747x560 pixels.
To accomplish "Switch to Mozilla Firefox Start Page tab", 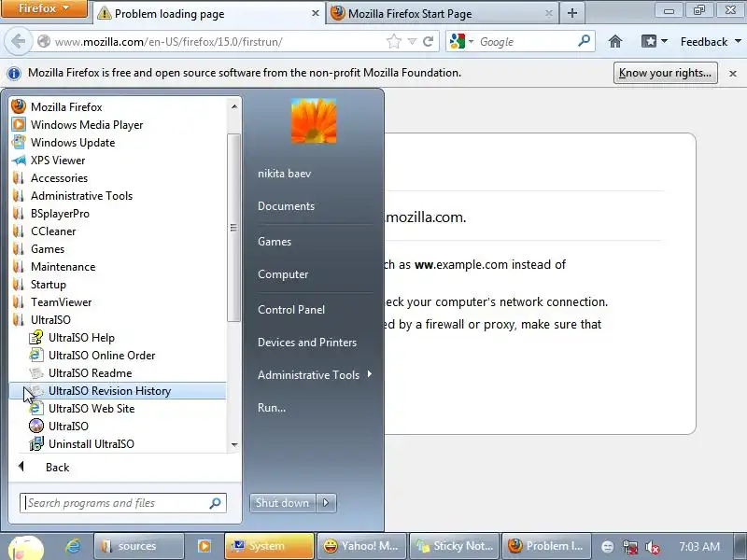I will tap(442, 13).
